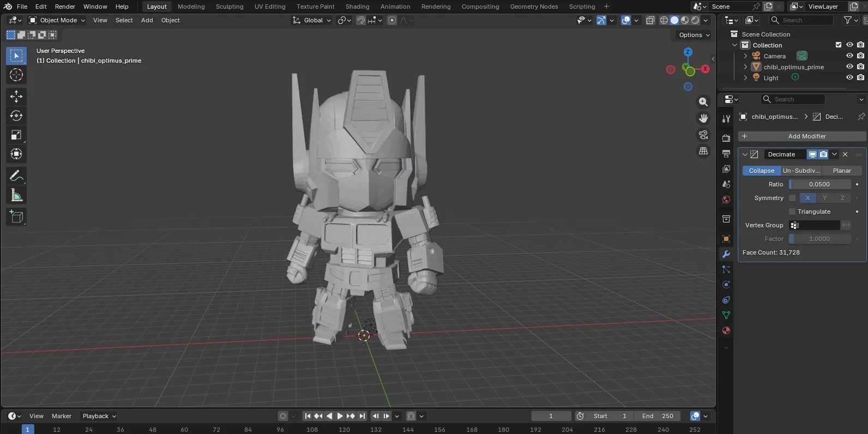Expand the Camera tree item

coord(745,56)
